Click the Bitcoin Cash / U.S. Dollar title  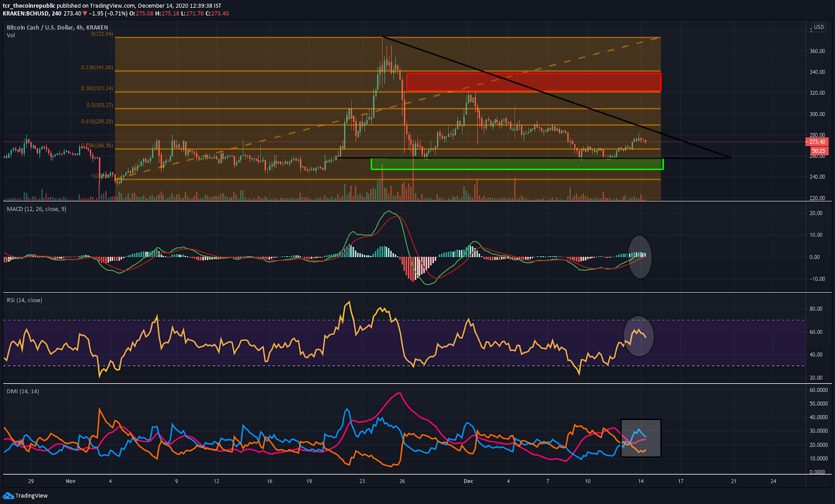coord(40,28)
